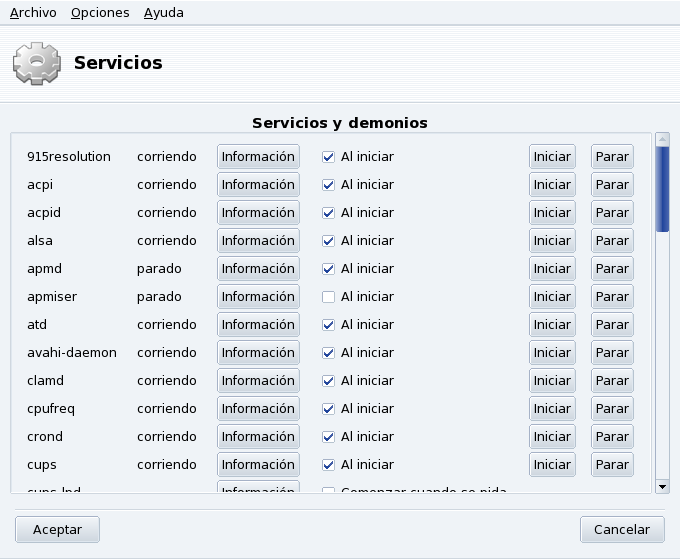This screenshot has width=680, height=560.
Task: Open the Ayuda menu
Action: click(x=163, y=13)
